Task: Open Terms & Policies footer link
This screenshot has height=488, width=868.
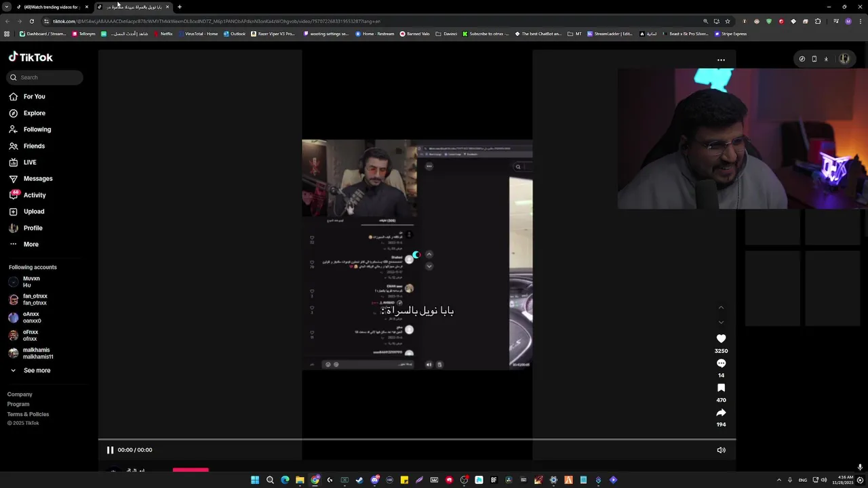Action: 28,414
